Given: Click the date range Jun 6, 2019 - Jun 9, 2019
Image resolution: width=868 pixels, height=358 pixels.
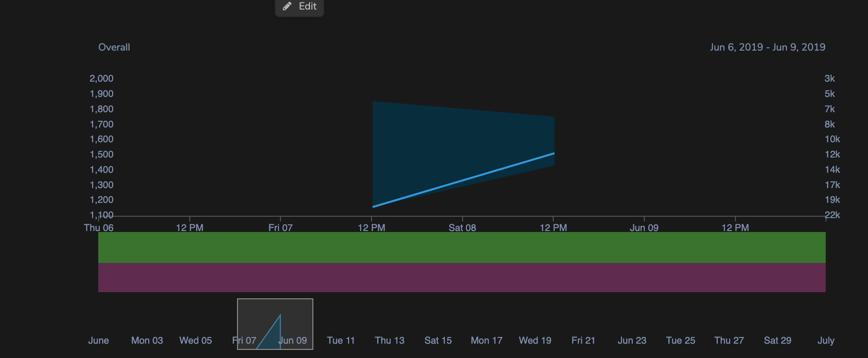Looking at the screenshot, I should tap(767, 47).
